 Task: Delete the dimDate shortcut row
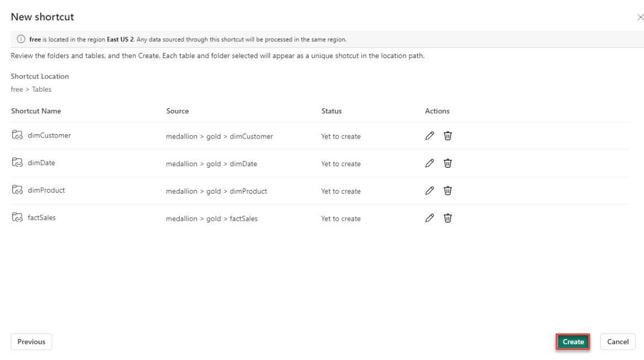[448, 163]
